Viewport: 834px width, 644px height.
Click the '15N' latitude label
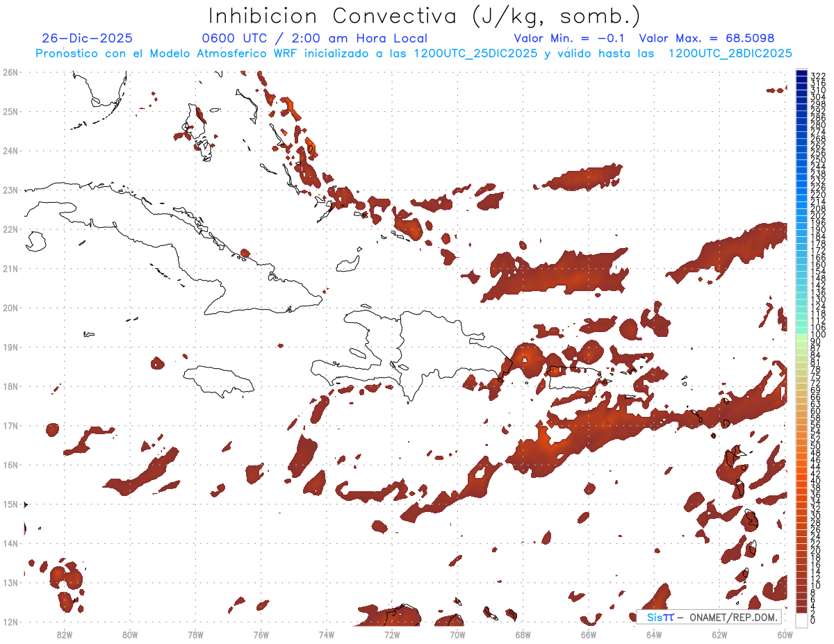pyautogui.click(x=10, y=504)
